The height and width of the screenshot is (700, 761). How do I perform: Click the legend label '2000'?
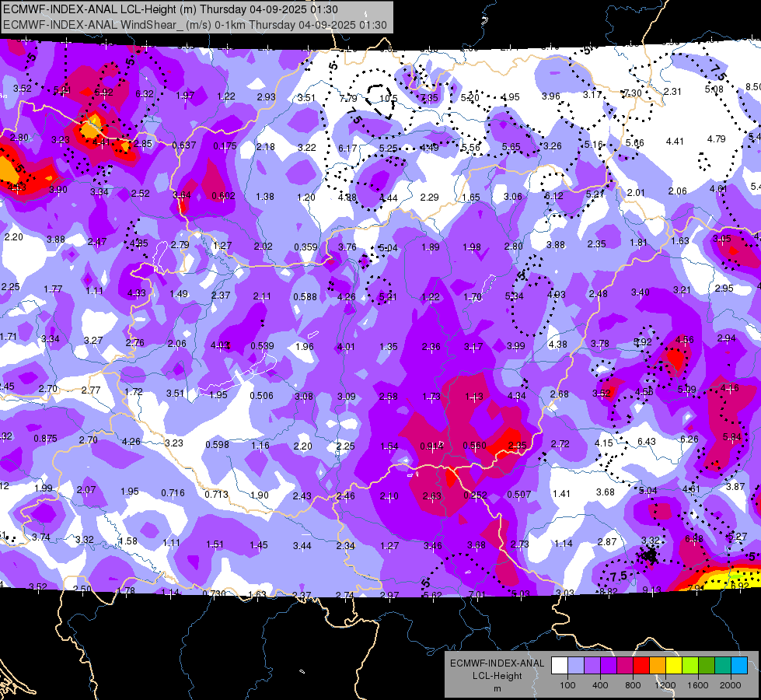(x=731, y=685)
